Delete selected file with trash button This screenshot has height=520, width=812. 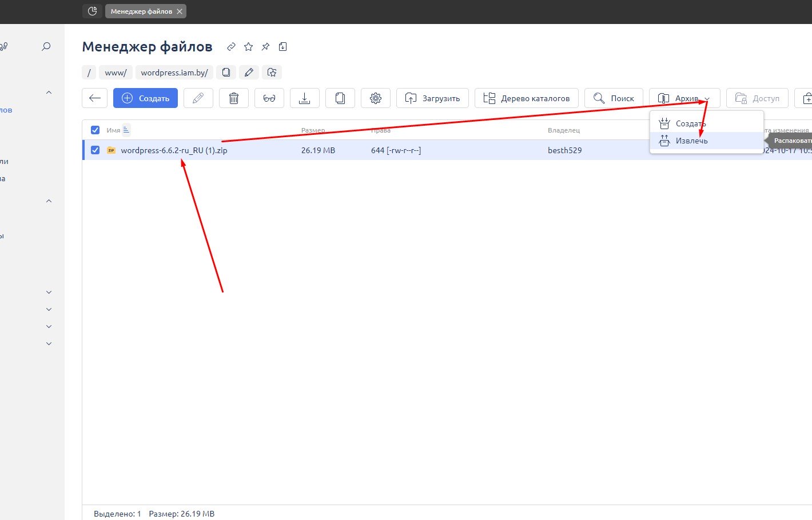[234, 98]
